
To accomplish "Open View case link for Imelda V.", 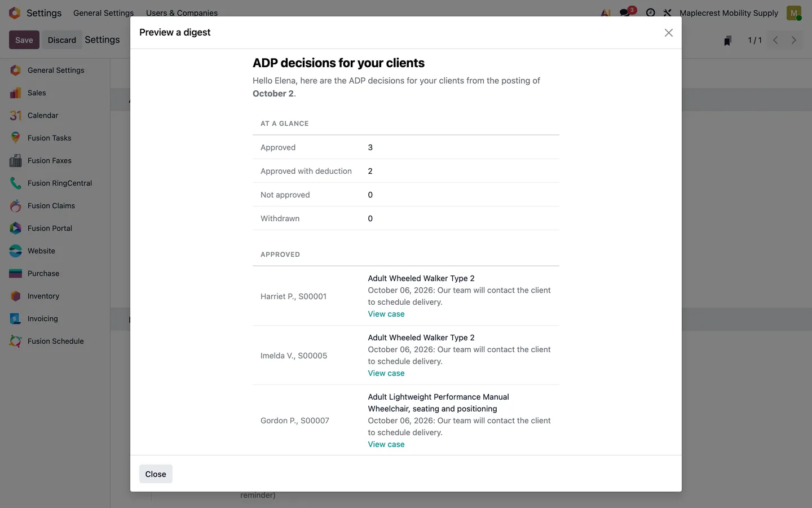I will click(x=386, y=373).
